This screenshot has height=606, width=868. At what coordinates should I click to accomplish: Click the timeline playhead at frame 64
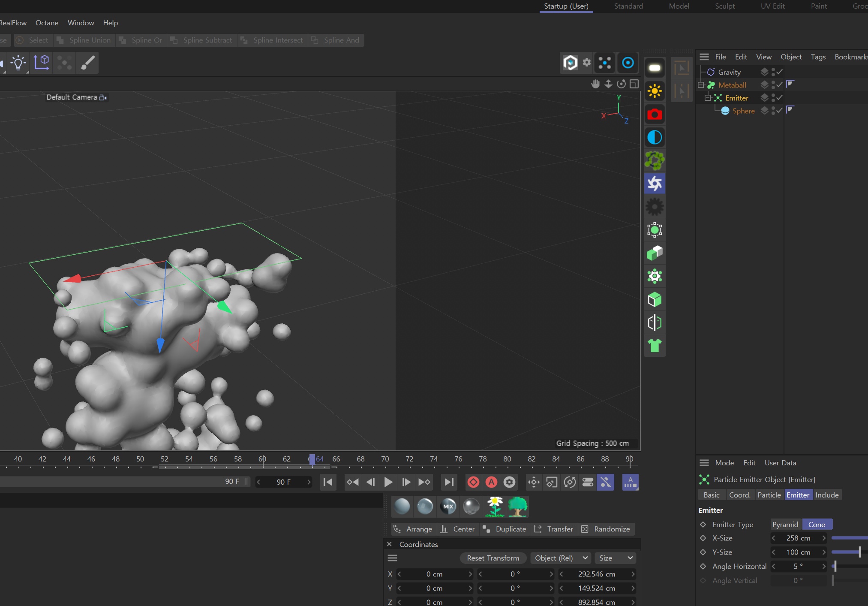pyautogui.click(x=312, y=459)
